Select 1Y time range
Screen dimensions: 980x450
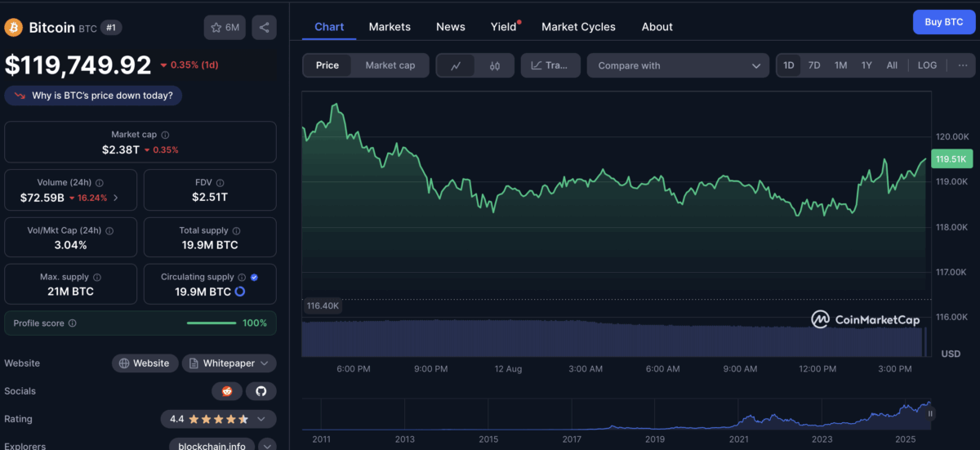coord(866,65)
